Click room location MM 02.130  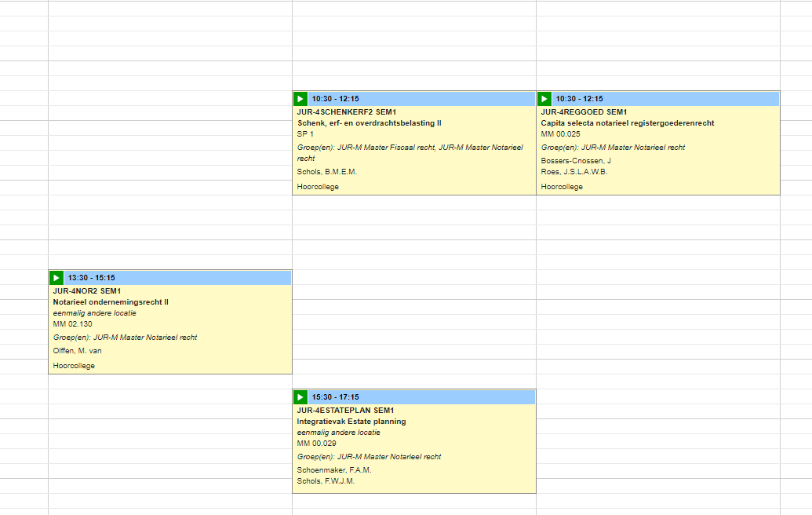coord(72,324)
